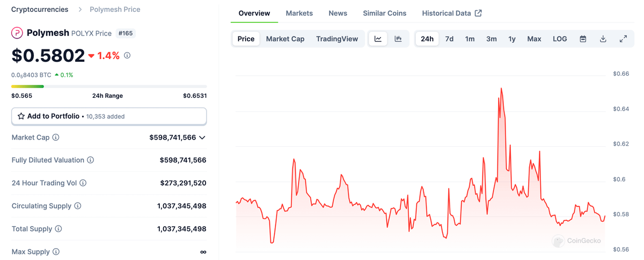The height and width of the screenshot is (260, 644).
Task: Click the $273,291,520 trading volume value
Action: [x=183, y=183]
